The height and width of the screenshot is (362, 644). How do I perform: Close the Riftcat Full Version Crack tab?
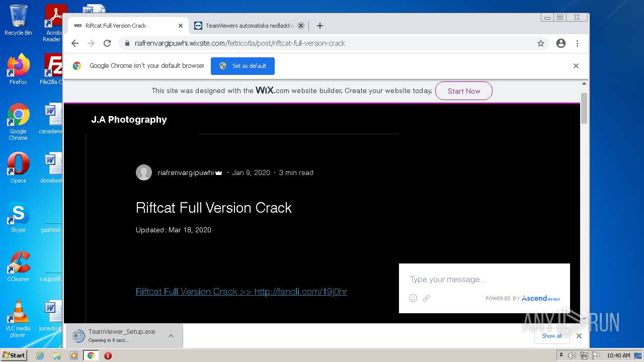pyautogui.click(x=181, y=26)
